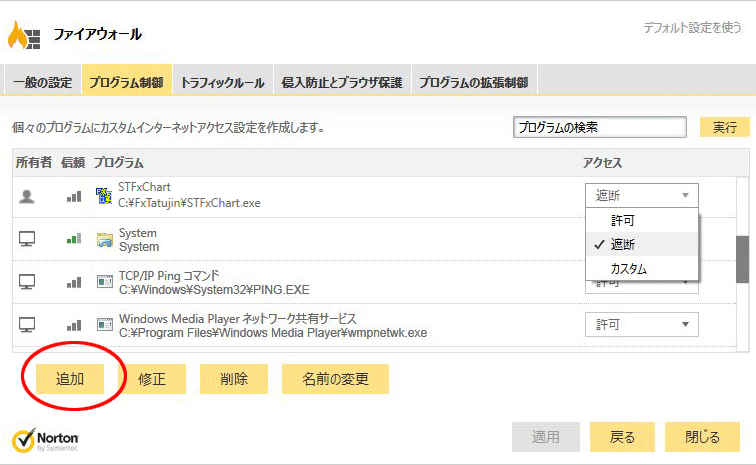Click trust bars for TCP/IP Ping row
756x465 pixels.
(x=74, y=282)
